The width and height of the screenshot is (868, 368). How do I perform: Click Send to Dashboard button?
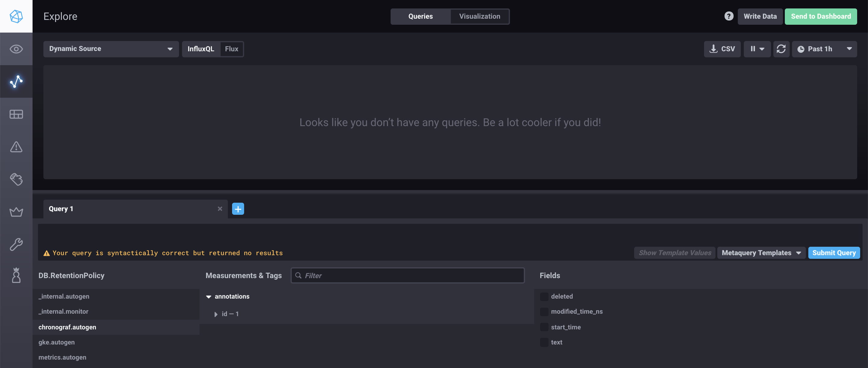point(820,16)
